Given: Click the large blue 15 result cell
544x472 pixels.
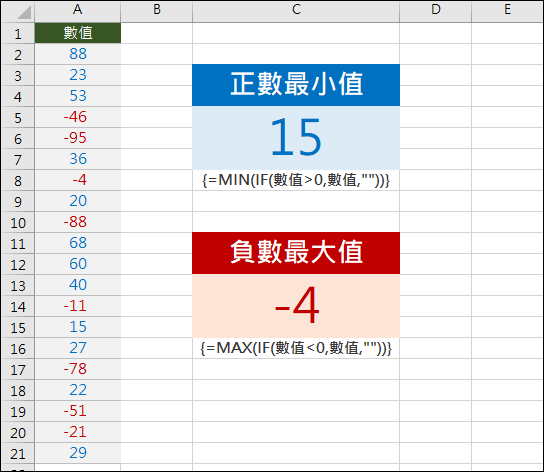Looking at the screenshot, I should tap(296, 138).
